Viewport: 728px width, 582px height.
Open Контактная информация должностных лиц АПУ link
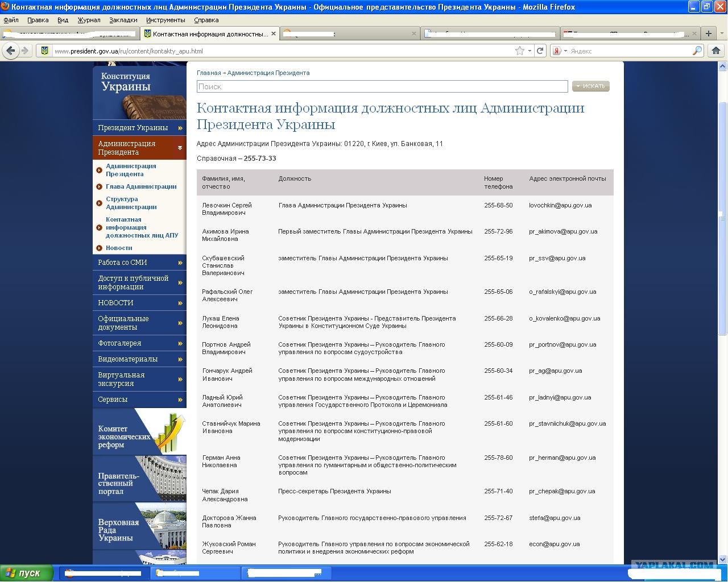click(x=142, y=227)
